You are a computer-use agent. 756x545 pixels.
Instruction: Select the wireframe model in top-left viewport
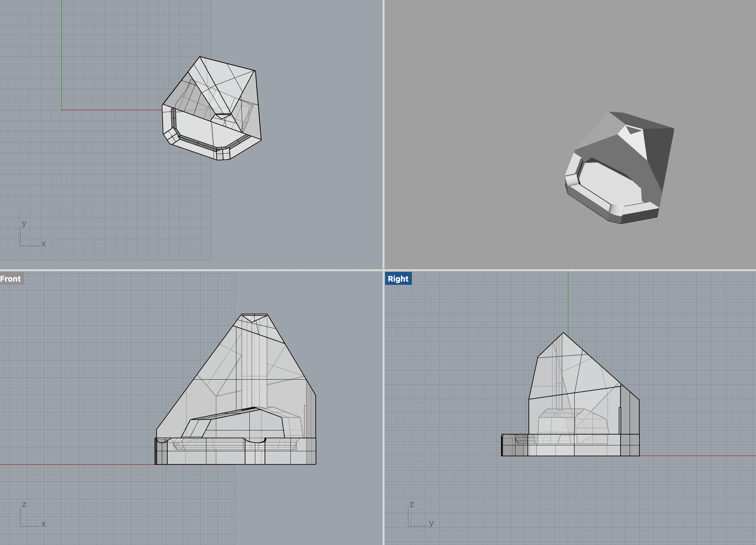pos(212,108)
